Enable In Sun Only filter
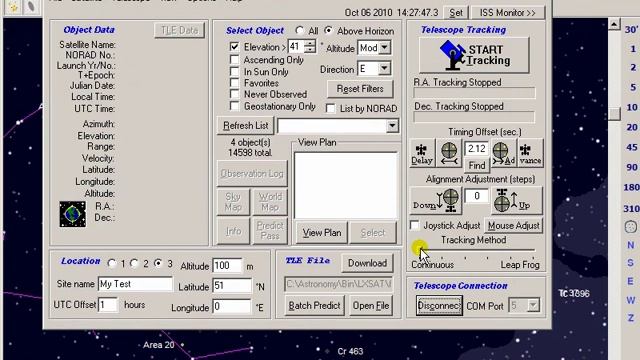 pyautogui.click(x=234, y=71)
